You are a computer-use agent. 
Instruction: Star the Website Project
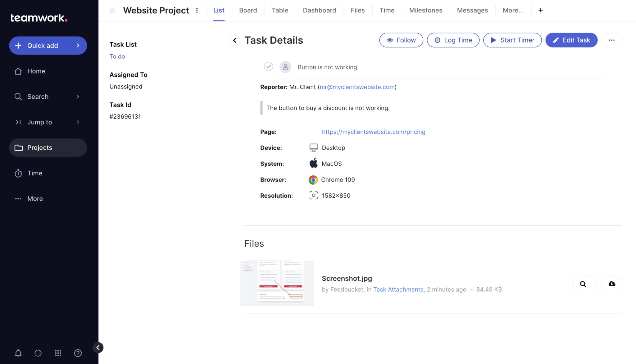click(x=112, y=10)
